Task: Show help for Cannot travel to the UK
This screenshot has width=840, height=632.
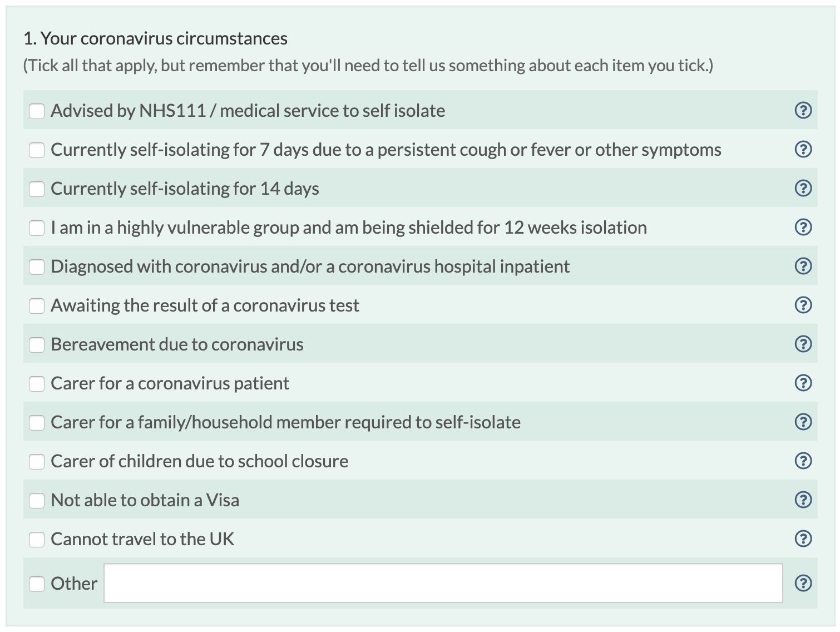Action: [803, 539]
